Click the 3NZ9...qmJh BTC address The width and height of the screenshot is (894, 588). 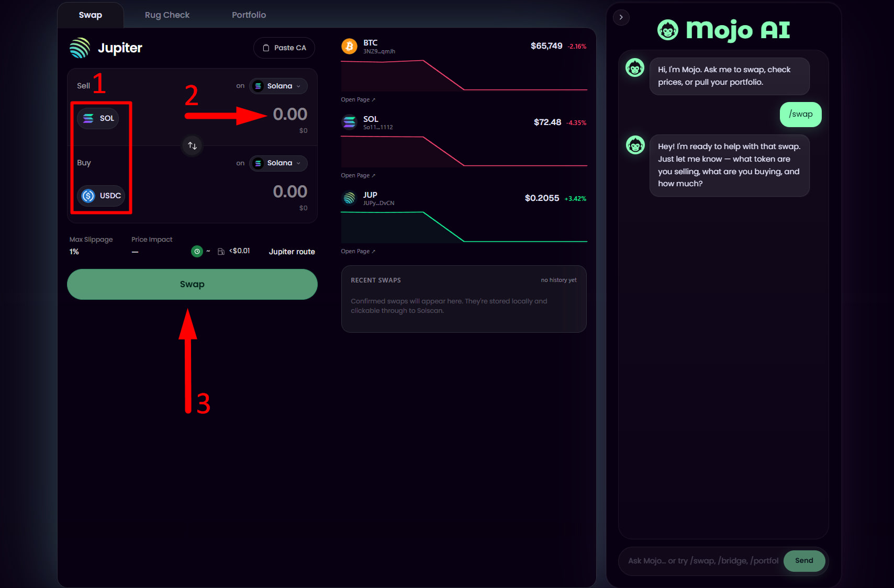pos(379,51)
